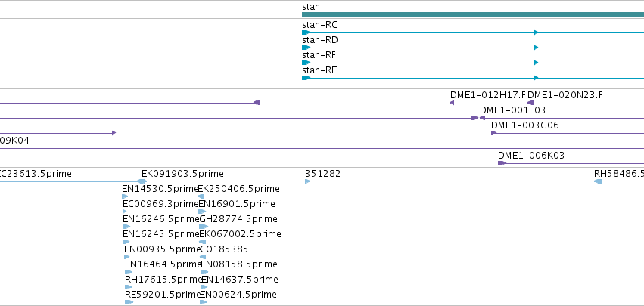Select the DME1-003G06 feature label

tap(525, 125)
